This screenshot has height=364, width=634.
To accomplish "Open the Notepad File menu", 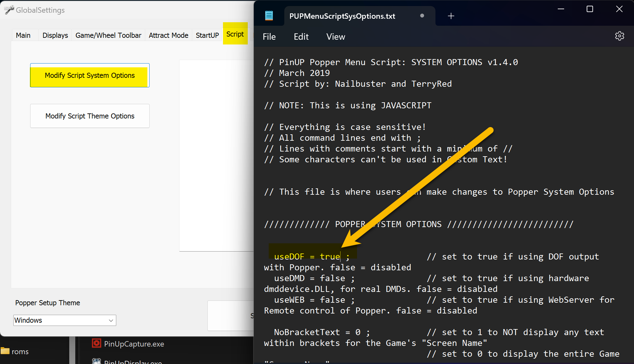I will 269,37.
